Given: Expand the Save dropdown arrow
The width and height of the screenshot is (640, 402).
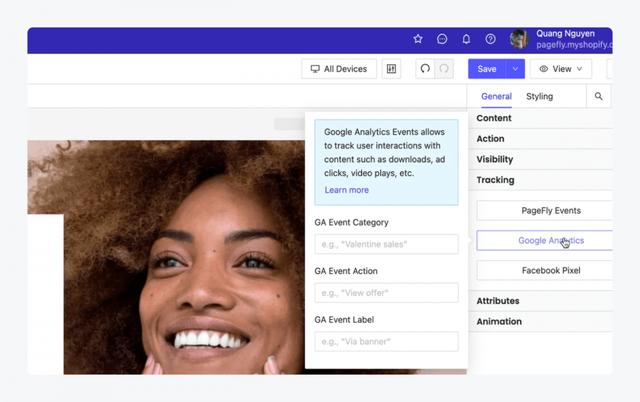Looking at the screenshot, I should [x=515, y=69].
